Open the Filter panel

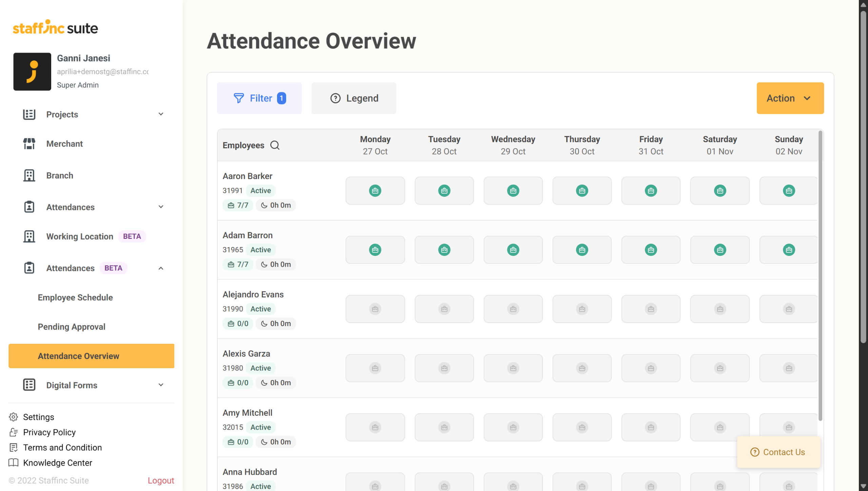point(259,98)
